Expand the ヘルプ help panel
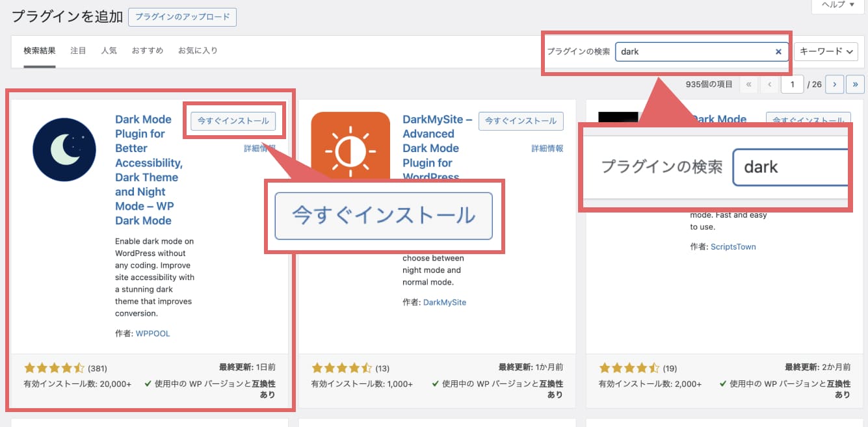This screenshot has width=868, height=427. click(x=837, y=5)
